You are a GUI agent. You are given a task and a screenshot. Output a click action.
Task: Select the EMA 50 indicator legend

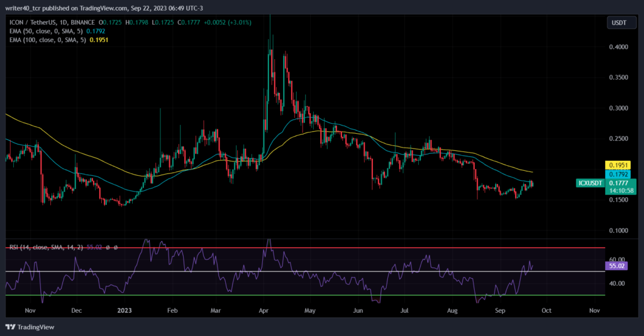[x=57, y=31]
